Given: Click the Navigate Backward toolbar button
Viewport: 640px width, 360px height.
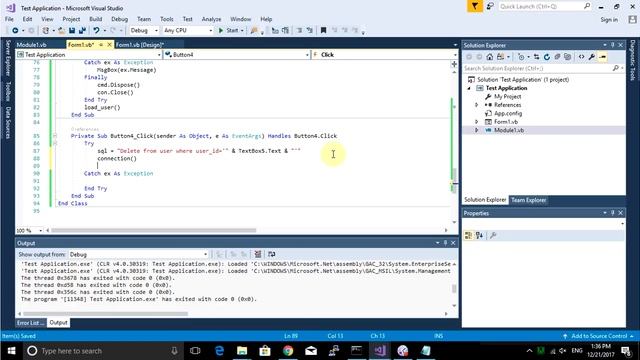Looking at the screenshot, I should [15, 31].
